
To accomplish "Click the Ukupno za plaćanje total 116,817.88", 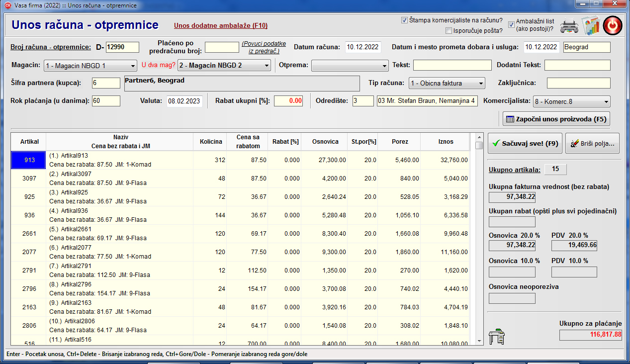I will coord(591,335).
